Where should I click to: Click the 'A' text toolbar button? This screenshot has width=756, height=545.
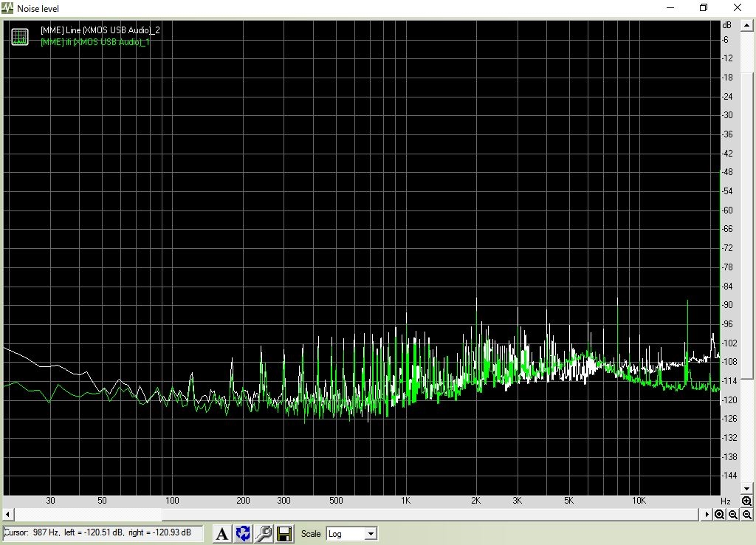[221, 533]
